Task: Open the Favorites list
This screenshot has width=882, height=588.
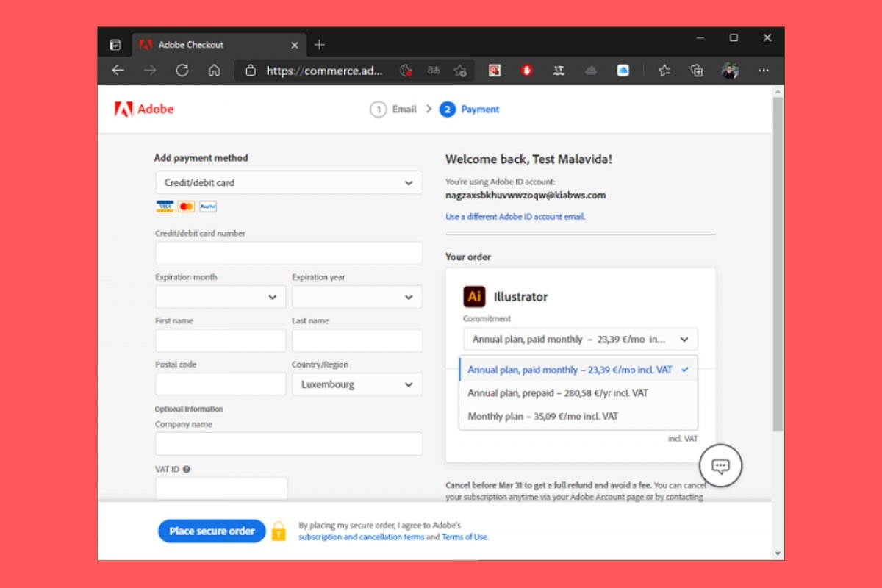Action: pyautogui.click(x=664, y=71)
